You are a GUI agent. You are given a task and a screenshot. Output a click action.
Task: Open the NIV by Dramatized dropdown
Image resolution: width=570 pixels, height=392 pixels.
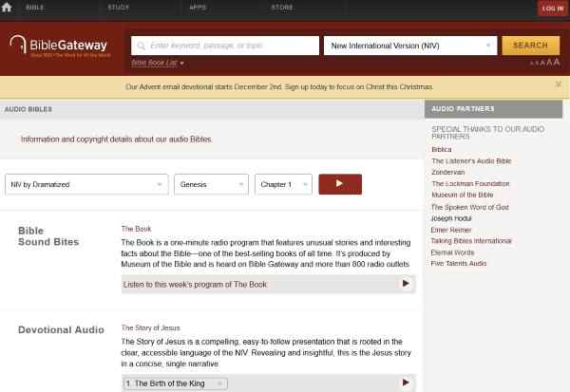coord(86,184)
